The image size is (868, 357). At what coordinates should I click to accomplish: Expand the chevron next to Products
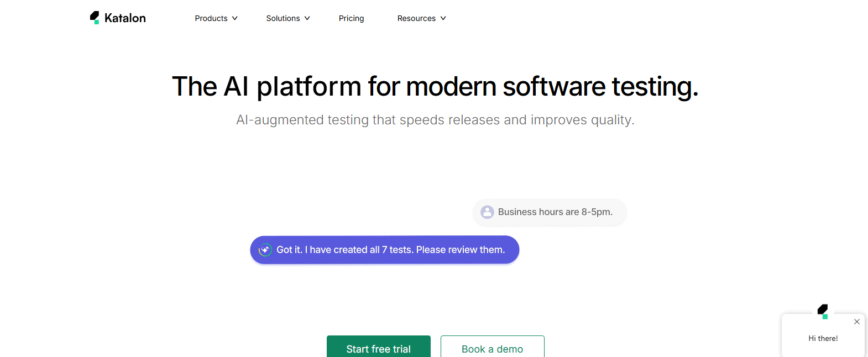[x=235, y=18]
